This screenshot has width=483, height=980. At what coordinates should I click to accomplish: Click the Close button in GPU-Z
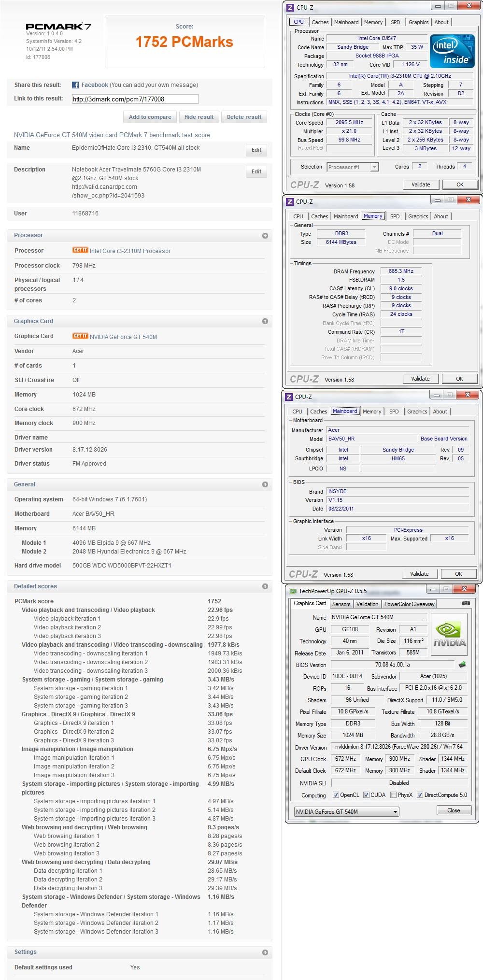point(454,810)
